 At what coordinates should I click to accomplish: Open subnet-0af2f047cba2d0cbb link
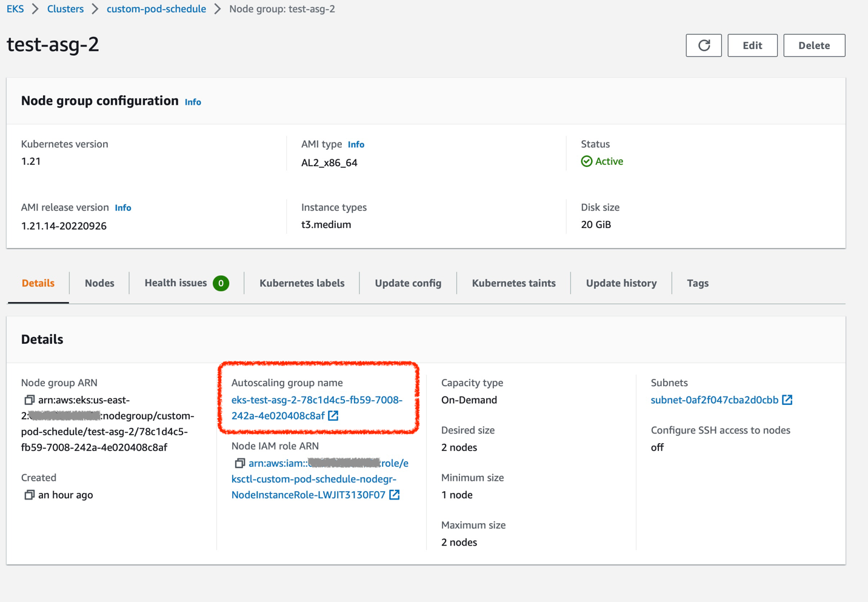point(715,400)
